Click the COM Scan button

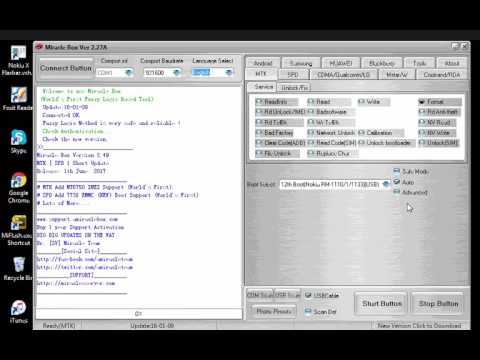(260, 295)
